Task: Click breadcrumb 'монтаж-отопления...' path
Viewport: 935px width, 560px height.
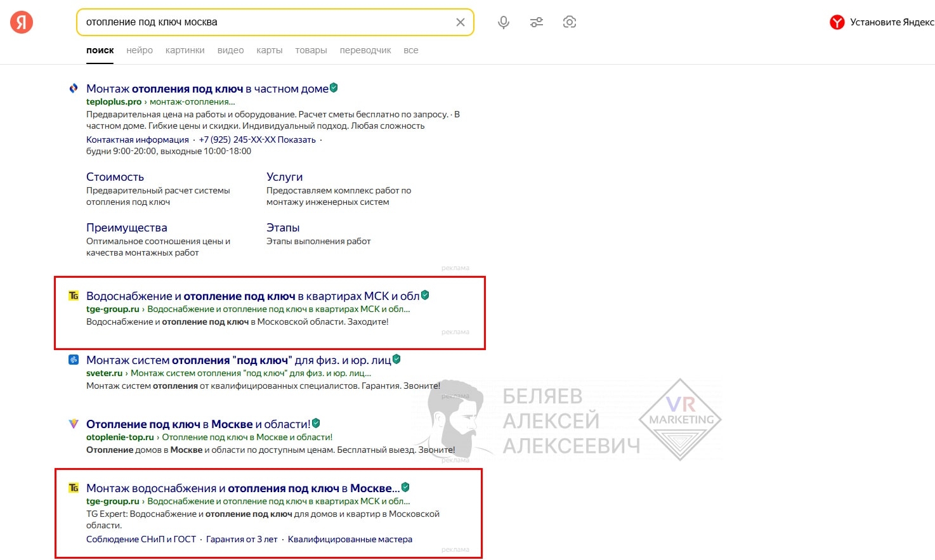Action: click(x=192, y=101)
